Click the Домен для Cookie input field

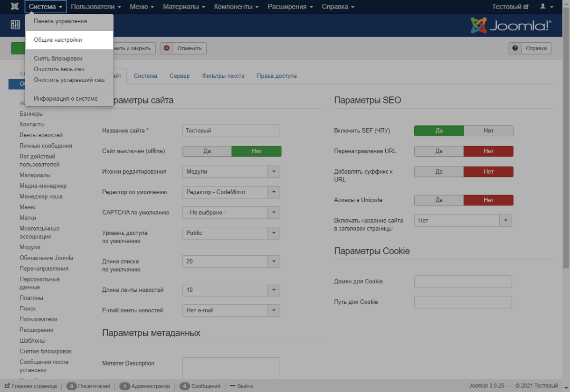[463, 281]
